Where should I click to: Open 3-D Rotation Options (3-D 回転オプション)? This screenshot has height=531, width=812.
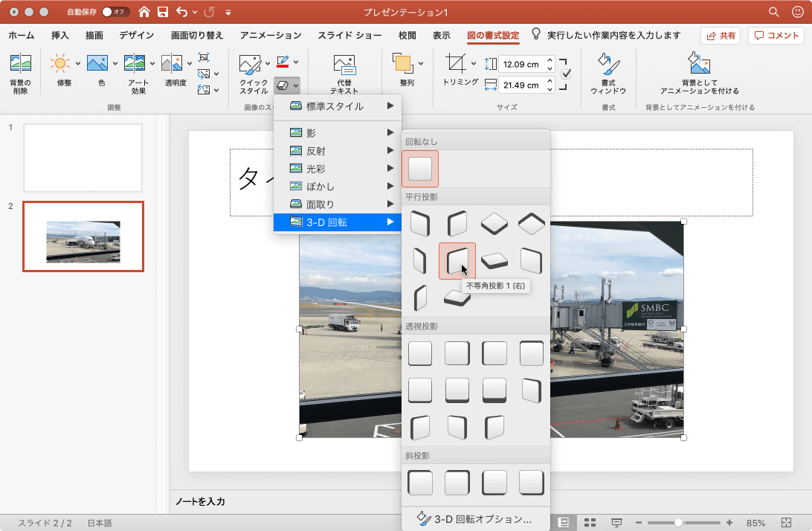click(476, 519)
